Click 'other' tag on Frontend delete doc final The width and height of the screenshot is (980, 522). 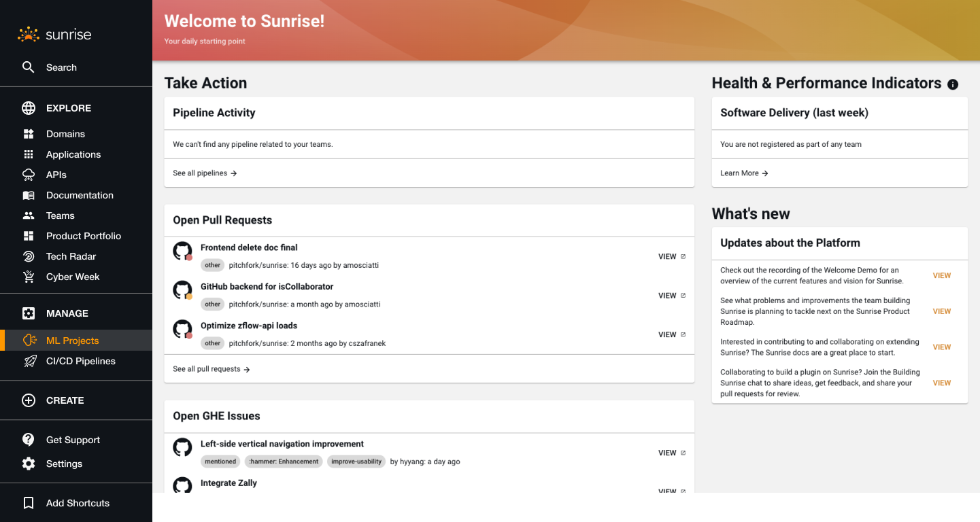pos(213,265)
